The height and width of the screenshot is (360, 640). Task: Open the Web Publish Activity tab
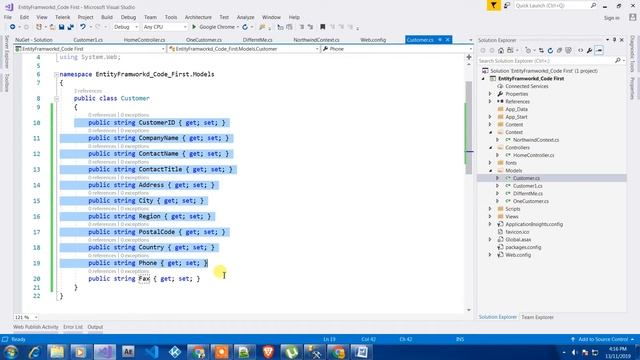pyautogui.click(x=36, y=327)
